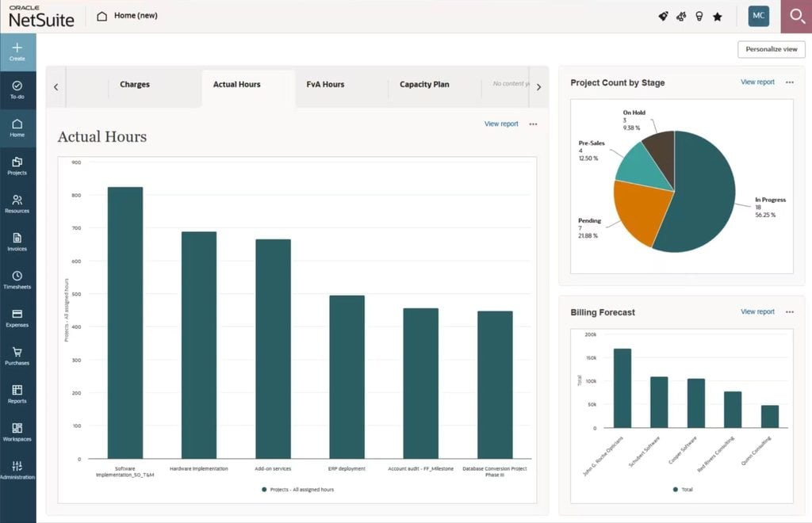
Task: Click the Billing Forecast panel title
Action: 603,312
